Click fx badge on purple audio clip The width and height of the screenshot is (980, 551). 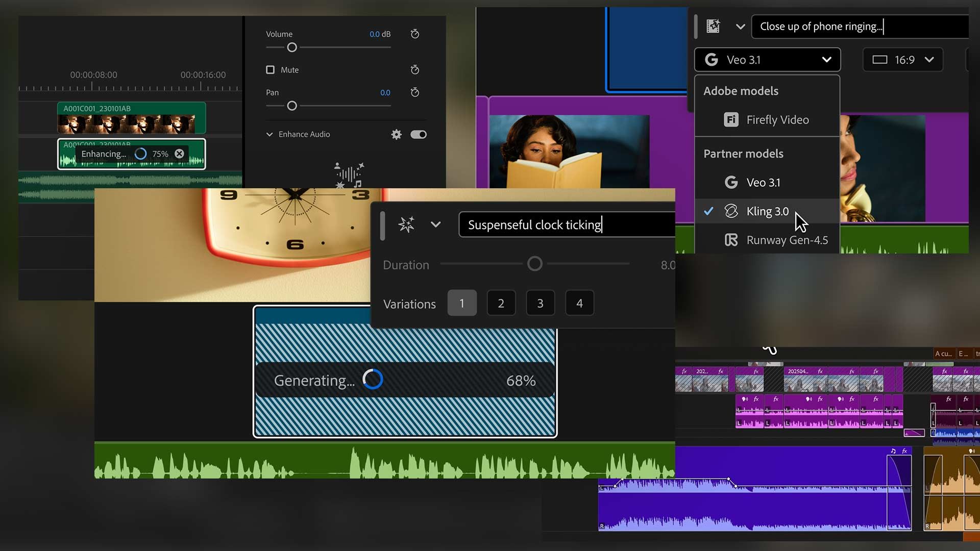pos(904,451)
